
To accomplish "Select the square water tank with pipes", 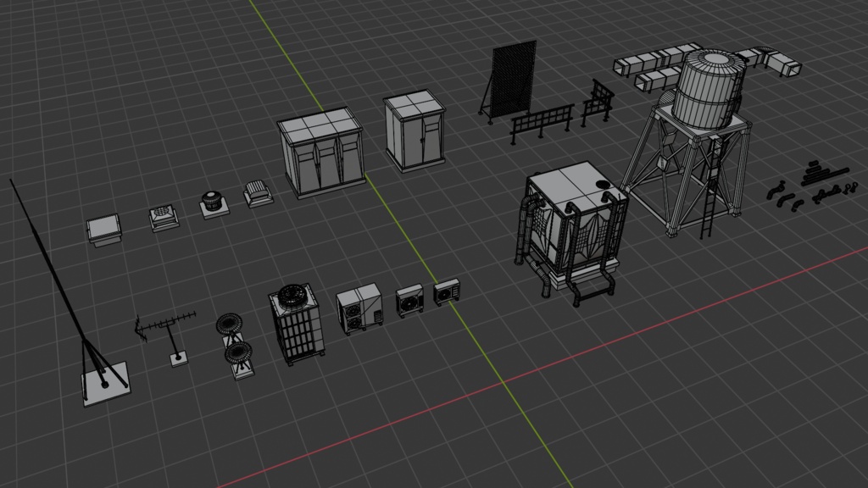I will (x=572, y=232).
